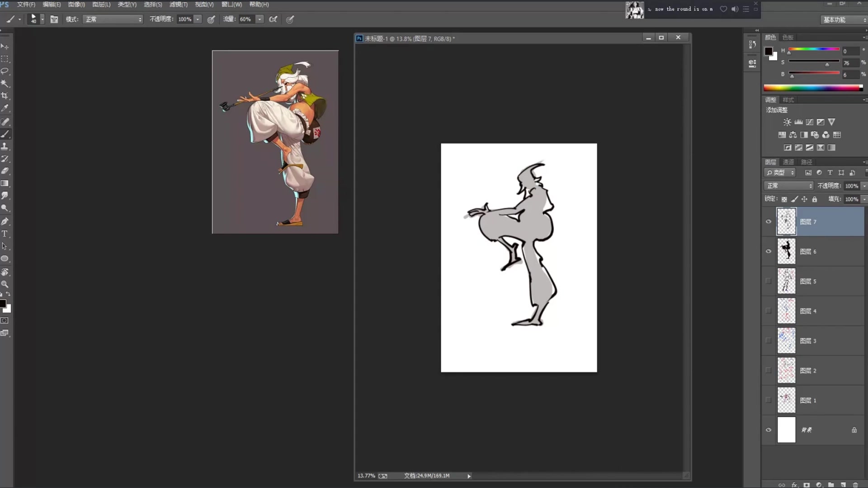Select the Dodge tool
Screen dimensions: 868x488
[x=5, y=208]
